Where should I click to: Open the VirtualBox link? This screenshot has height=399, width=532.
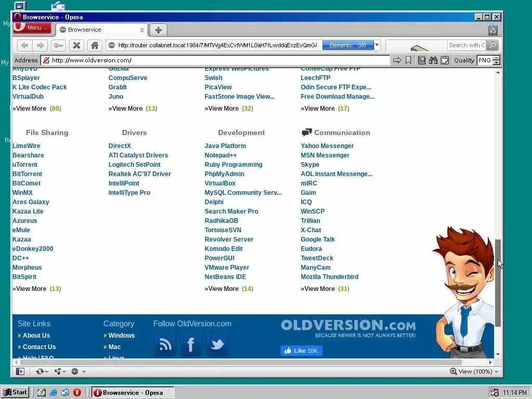(x=220, y=183)
